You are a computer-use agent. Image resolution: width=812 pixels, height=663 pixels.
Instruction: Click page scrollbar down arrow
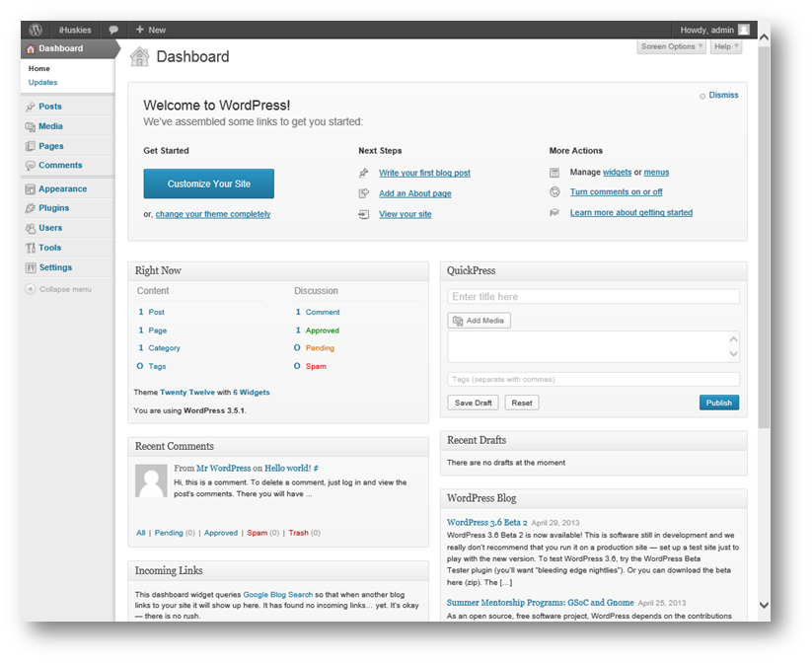click(764, 605)
